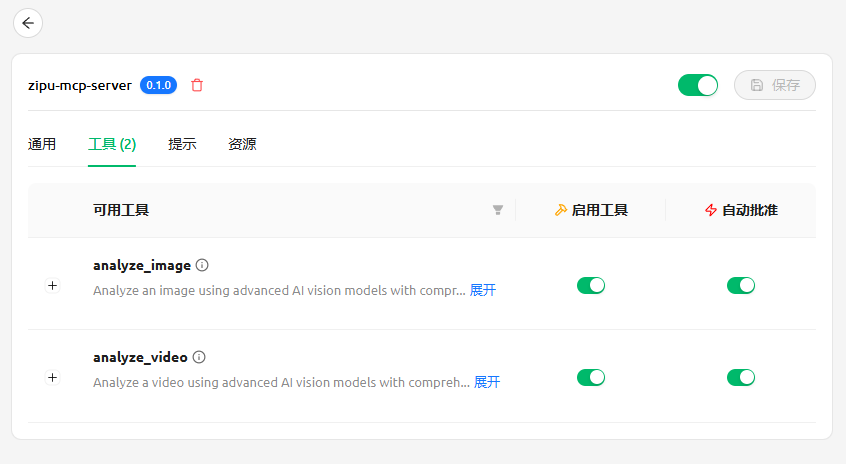
Task: Turn off auto-approve for analyze_video
Action: [x=741, y=377]
